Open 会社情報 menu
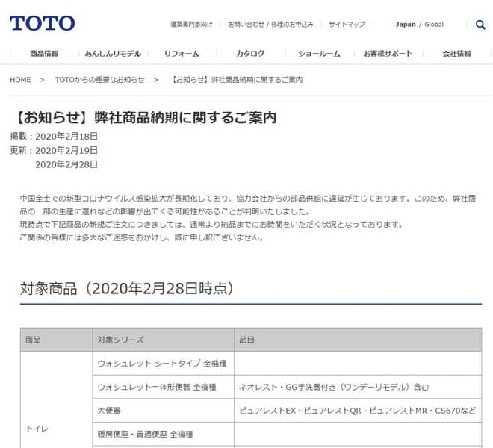 [456, 54]
